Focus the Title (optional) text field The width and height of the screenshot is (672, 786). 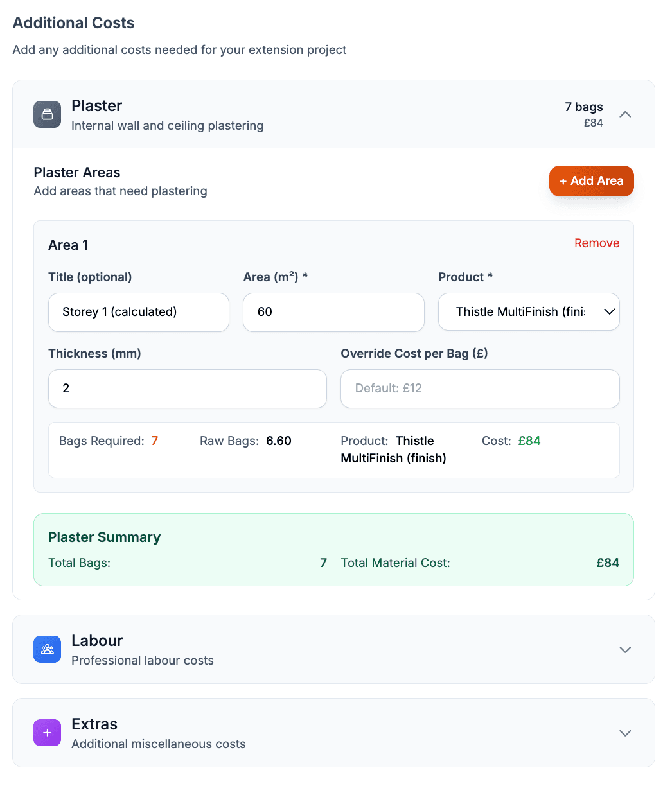[139, 312]
